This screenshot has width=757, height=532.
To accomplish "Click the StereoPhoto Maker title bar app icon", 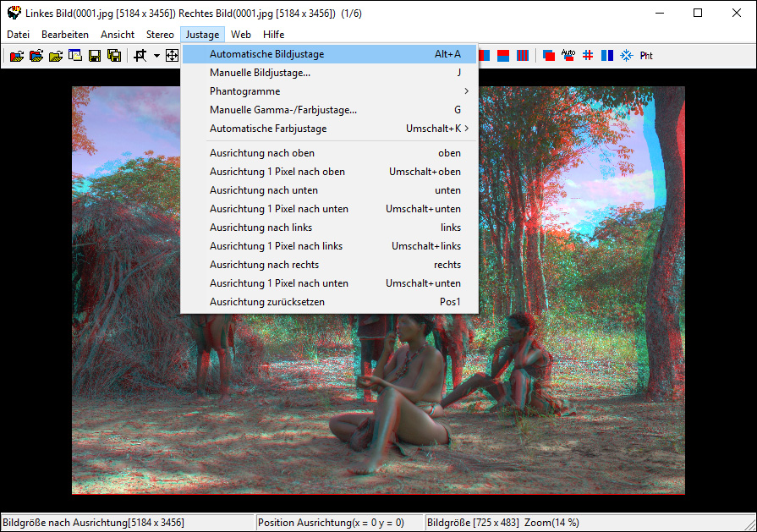I will (x=14, y=13).
